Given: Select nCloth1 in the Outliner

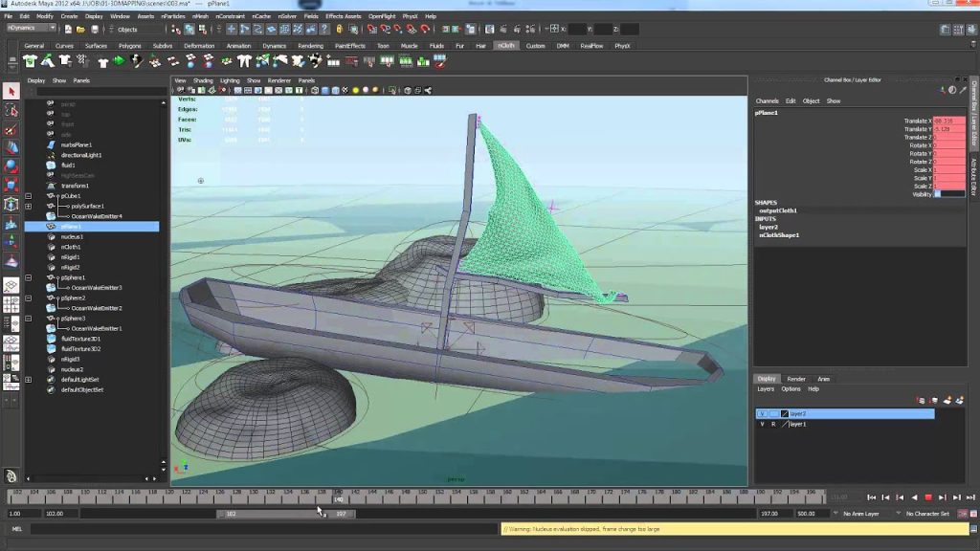Looking at the screenshot, I should (71, 247).
